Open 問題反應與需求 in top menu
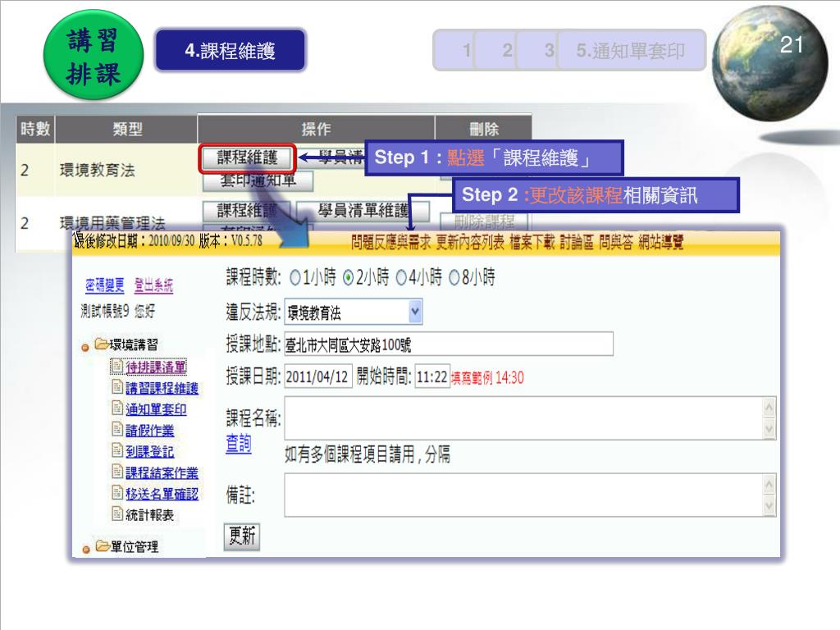 pyautogui.click(x=390, y=243)
